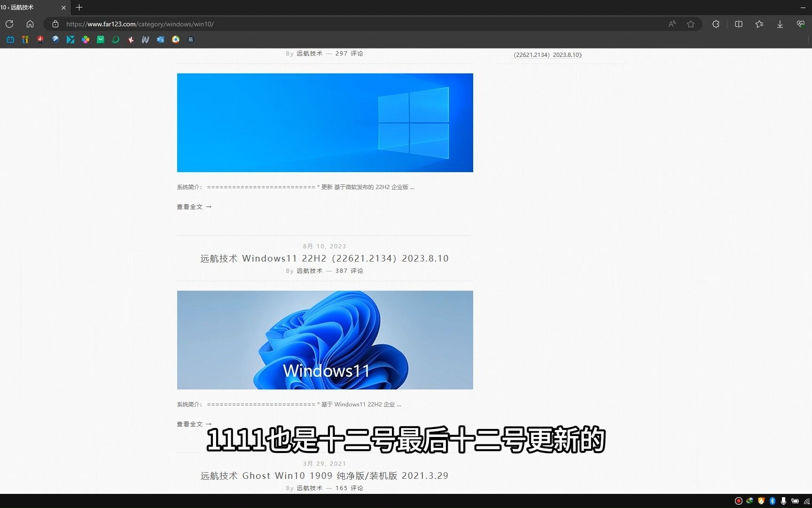812x508 pixels.
Task: Open a new browser tab
Action: pyautogui.click(x=79, y=8)
